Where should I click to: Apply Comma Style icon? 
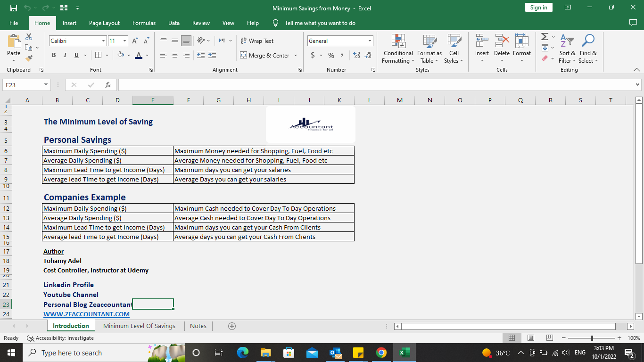pos(343,55)
